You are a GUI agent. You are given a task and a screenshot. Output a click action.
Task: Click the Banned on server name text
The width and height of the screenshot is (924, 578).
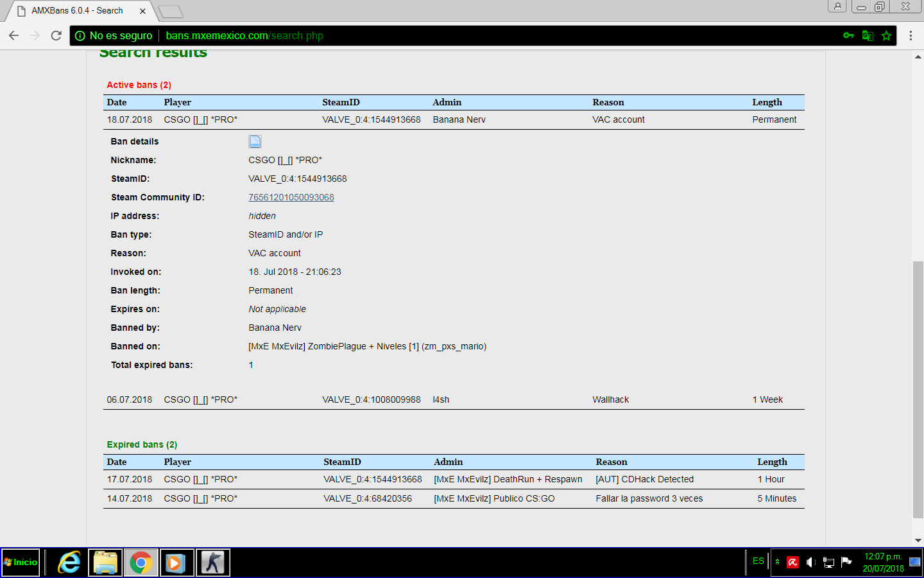[367, 346]
